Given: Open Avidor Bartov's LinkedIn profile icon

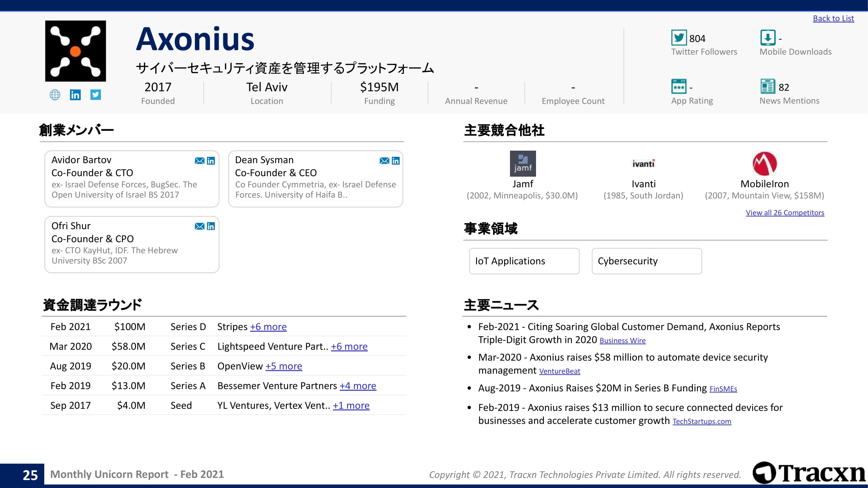Looking at the screenshot, I should tap(211, 161).
